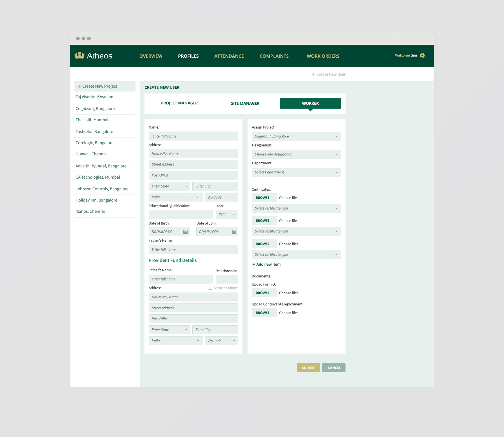Switch to the Site Manager tab
504x437 pixels.
pyautogui.click(x=245, y=103)
